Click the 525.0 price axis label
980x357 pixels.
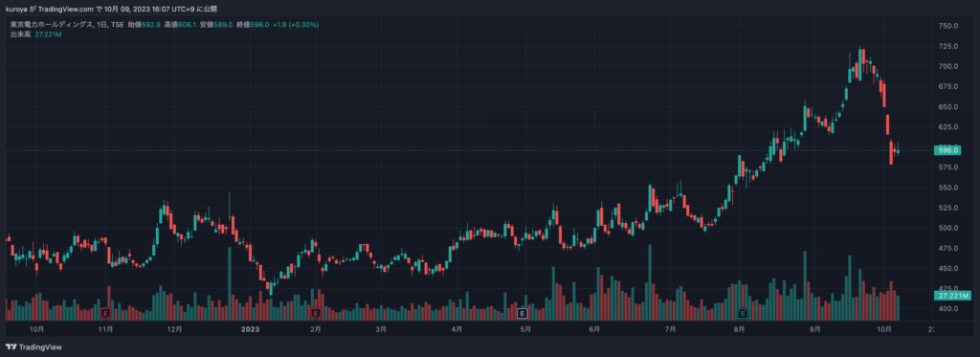948,208
